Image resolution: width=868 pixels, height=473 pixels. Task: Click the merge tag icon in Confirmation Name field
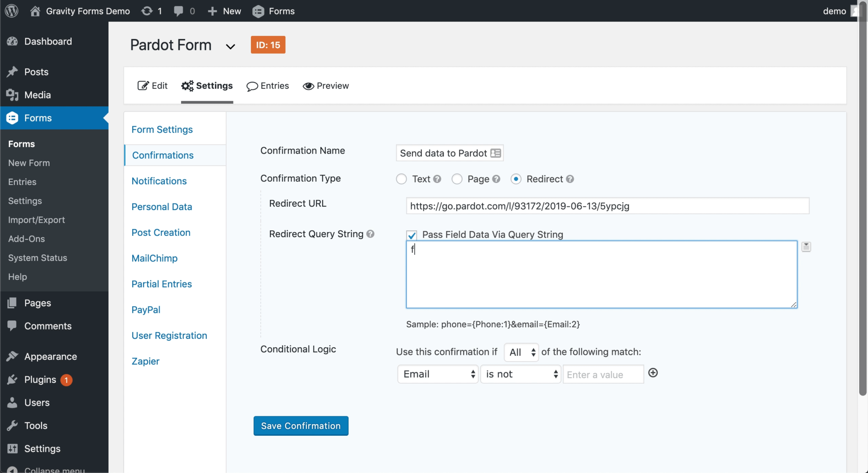point(495,153)
